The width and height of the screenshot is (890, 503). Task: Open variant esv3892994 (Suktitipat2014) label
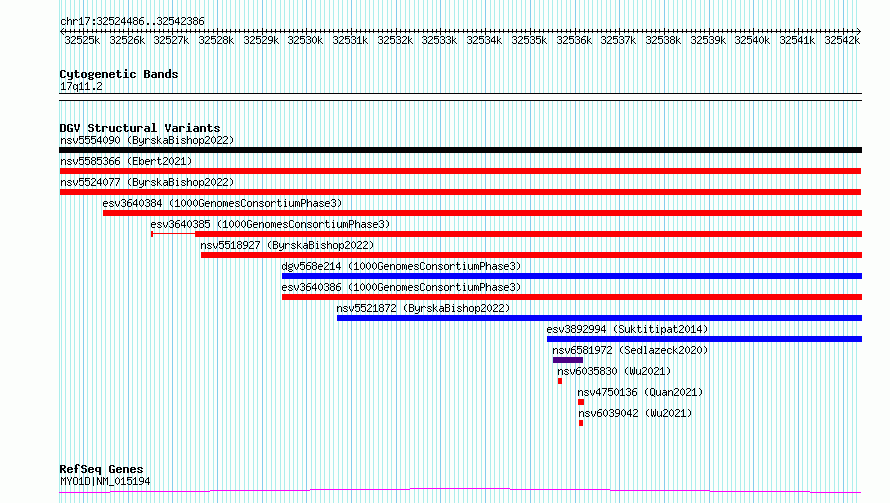click(x=627, y=329)
